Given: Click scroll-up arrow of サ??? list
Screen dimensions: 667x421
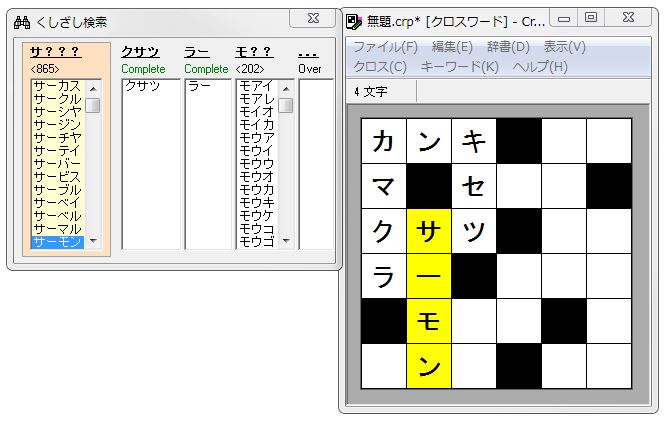Looking at the screenshot, I should 93,88.
